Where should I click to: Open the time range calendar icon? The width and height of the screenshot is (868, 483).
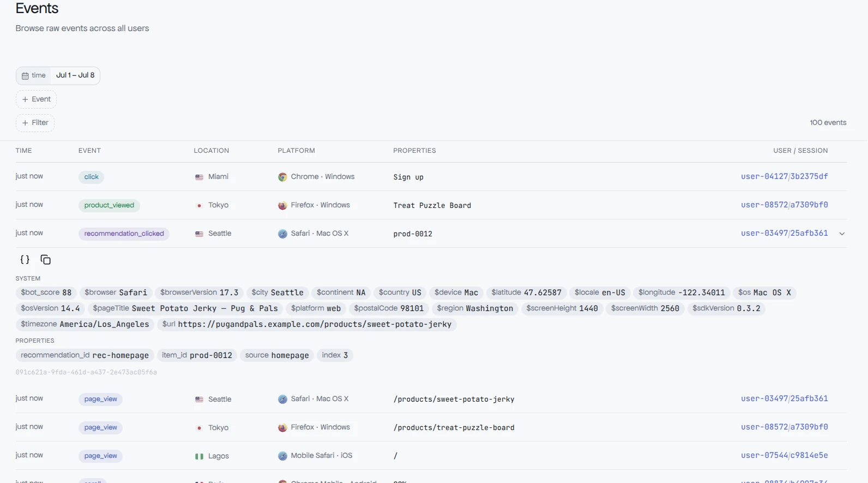[x=25, y=76]
